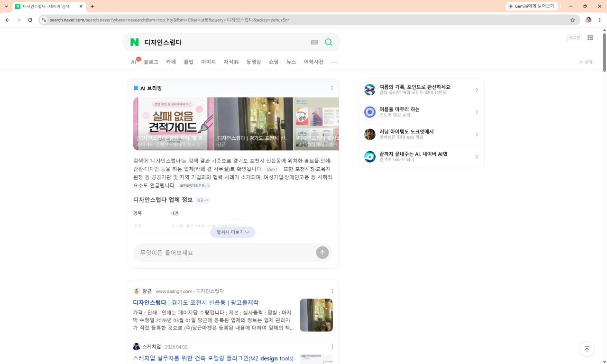Open AI 브리핑 options menu
The image size is (607, 364).
pos(332,88)
